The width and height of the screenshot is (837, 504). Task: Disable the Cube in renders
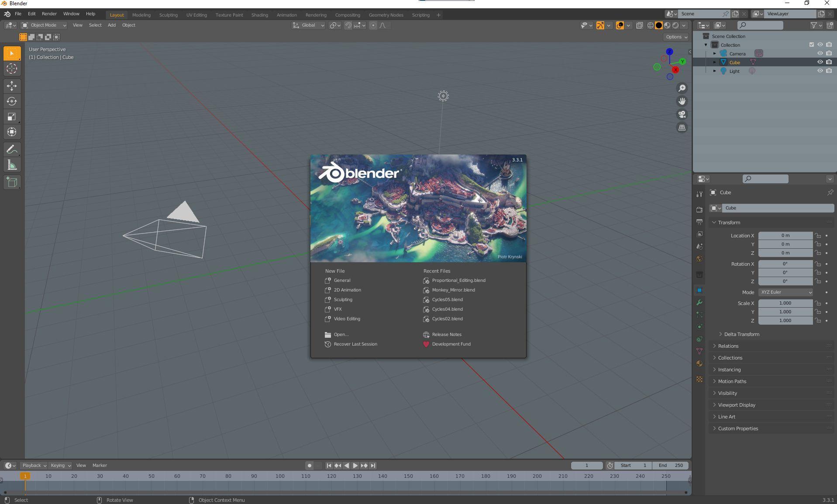pyautogui.click(x=829, y=62)
